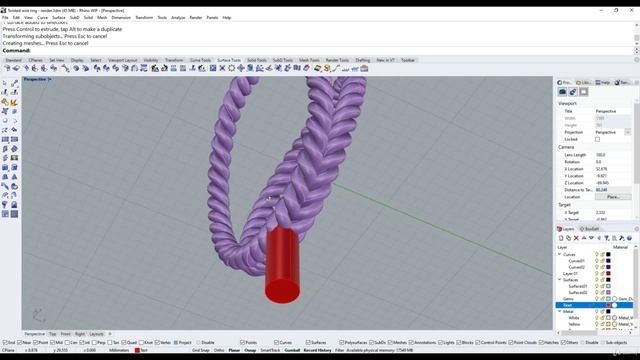The width and height of the screenshot is (640, 360).
Task: Switch to the Curve Tools toolbar tab
Action: click(x=200, y=60)
